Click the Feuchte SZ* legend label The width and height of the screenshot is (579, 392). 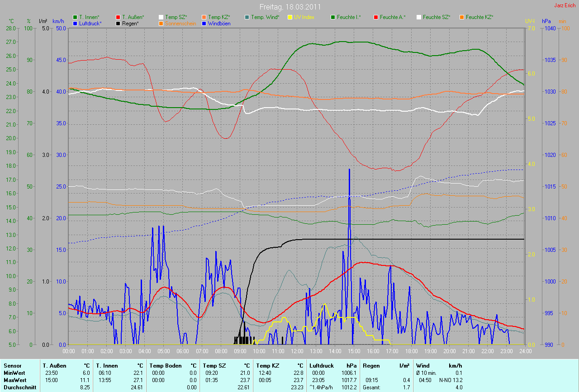pos(437,17)
